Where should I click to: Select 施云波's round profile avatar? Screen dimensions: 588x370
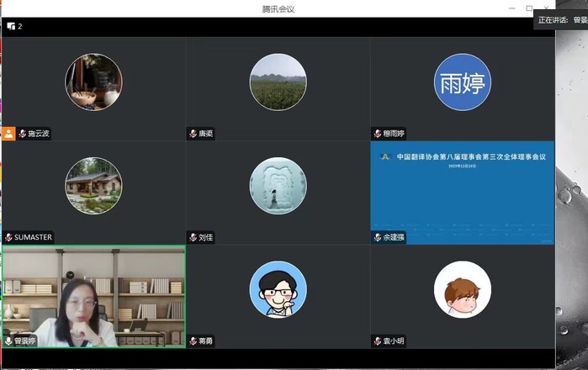(94, 82)
